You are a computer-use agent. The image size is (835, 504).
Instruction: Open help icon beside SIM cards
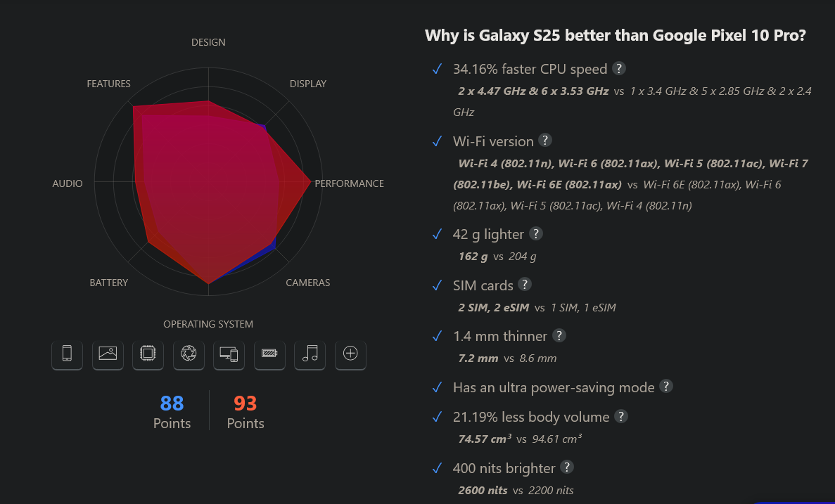click(525, 284)
